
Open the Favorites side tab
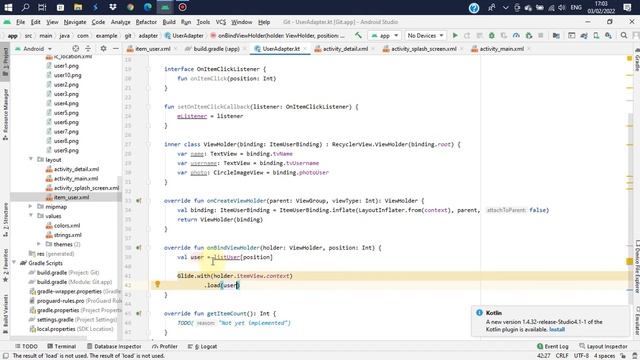click(x=5, y=265)
